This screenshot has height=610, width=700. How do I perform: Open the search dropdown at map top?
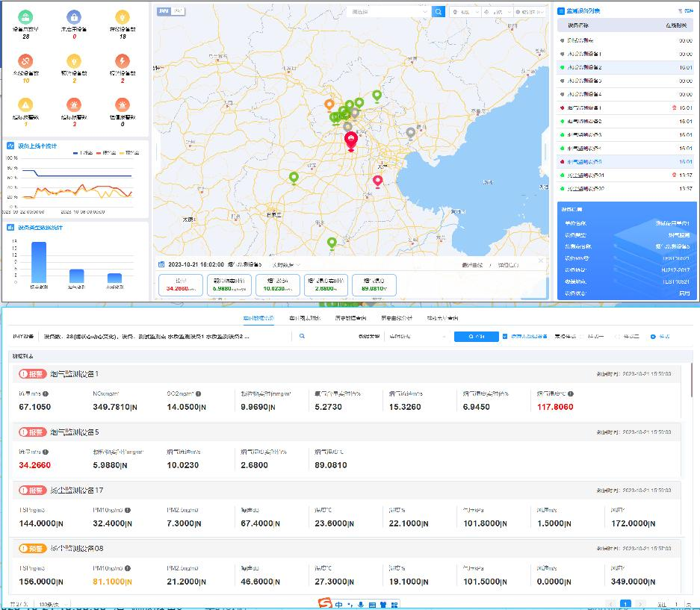coord(425,12)
